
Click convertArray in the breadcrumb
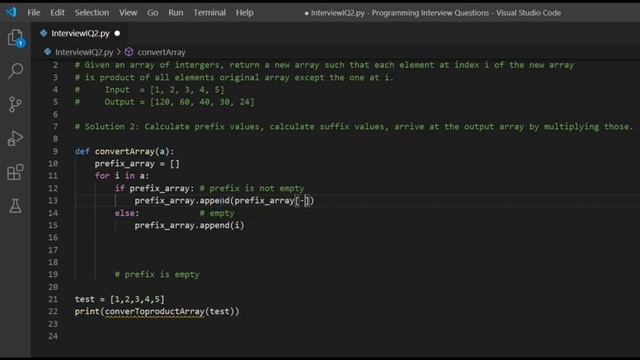(161, 52)
